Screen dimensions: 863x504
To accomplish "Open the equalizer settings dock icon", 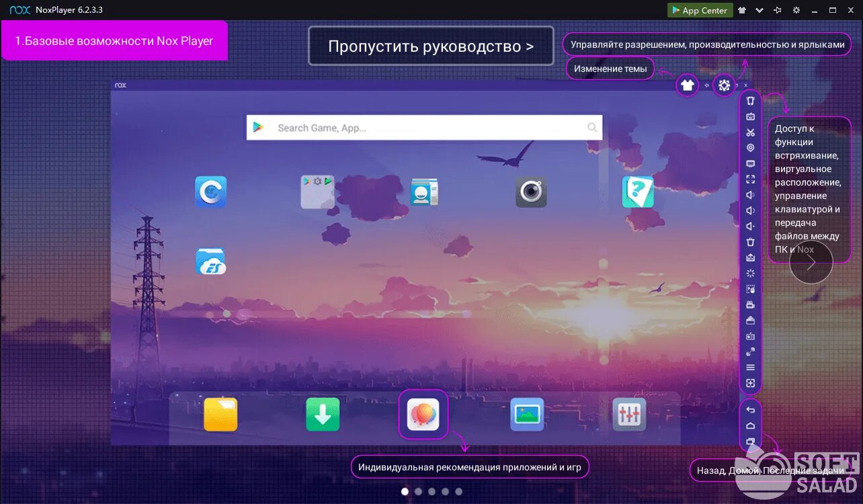I will pos(629,414).
